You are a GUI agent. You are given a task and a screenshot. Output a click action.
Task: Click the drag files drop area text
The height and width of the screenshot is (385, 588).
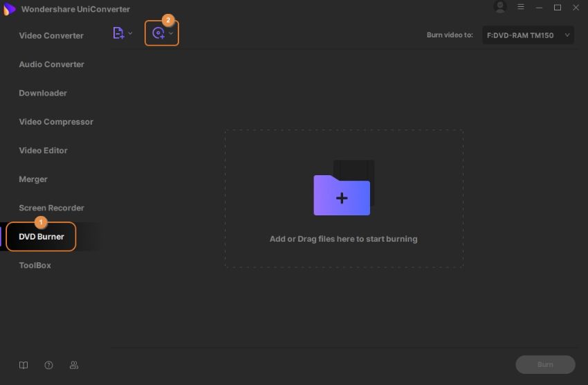343,239
